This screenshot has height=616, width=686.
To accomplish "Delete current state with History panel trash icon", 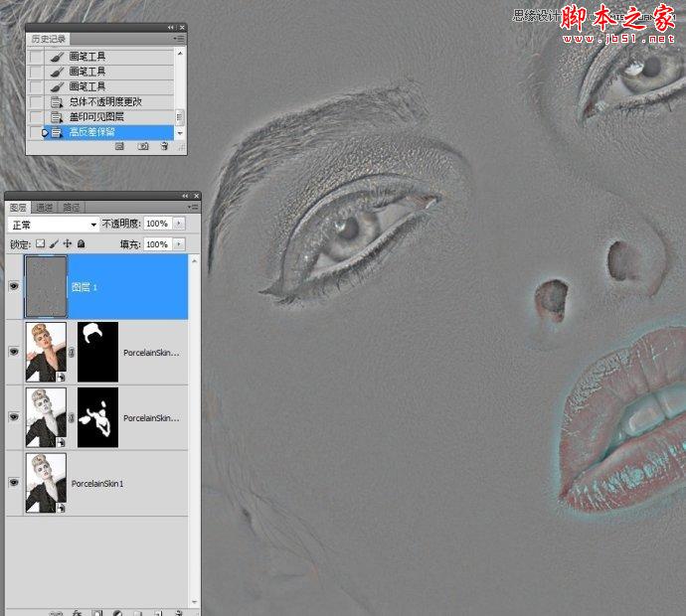I will pyautogui.click(x=164, y=146).
